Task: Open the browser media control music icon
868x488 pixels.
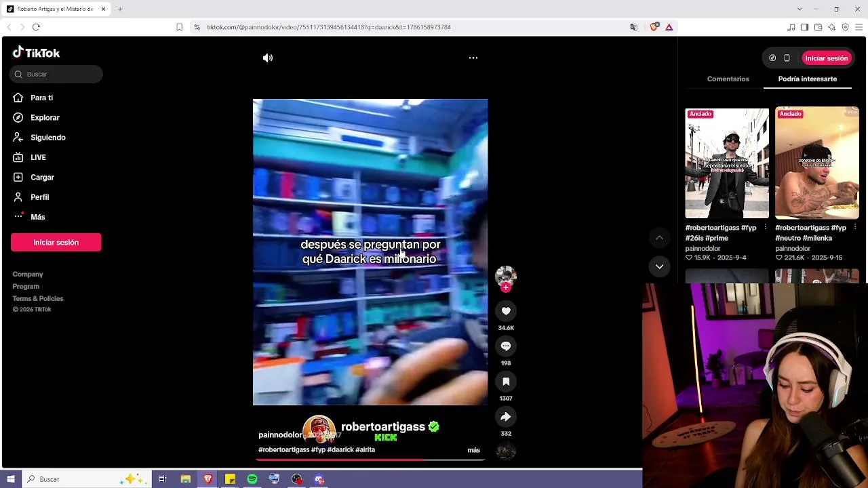Action: pos(791,27)
